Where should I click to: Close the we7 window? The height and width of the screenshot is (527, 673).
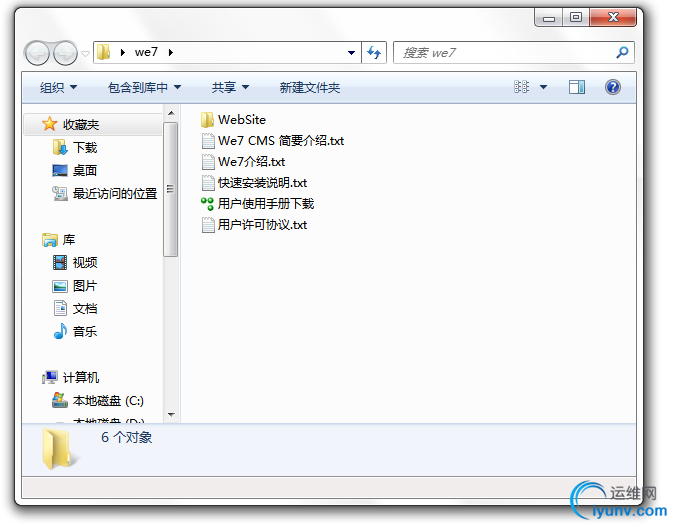(x=613, y=18)
